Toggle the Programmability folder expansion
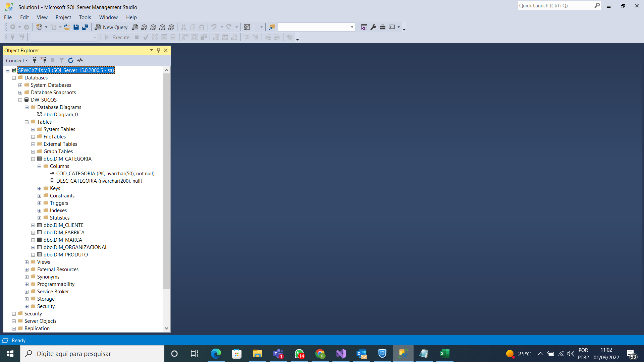 26,284
